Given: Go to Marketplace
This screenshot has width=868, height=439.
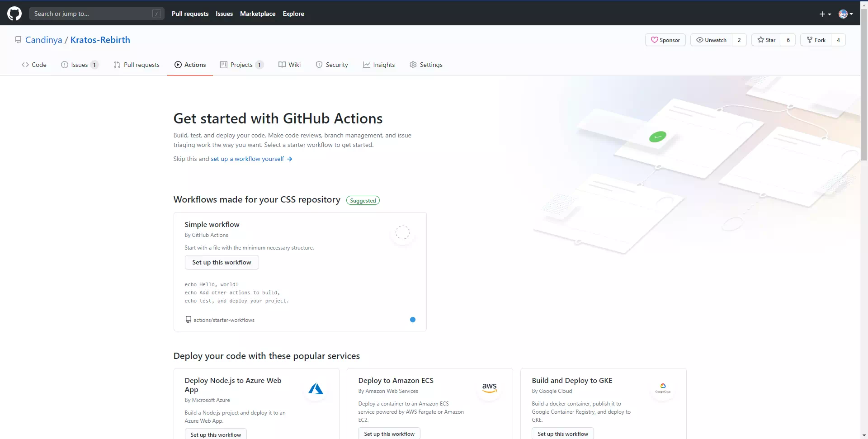Looking at the screenshot, I should (x=258, y=14).
